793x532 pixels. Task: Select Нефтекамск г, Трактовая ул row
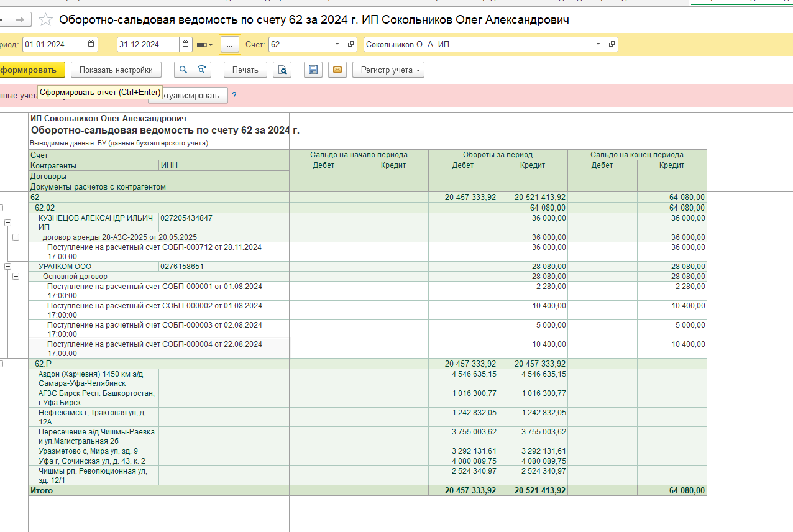click(94, 417)
